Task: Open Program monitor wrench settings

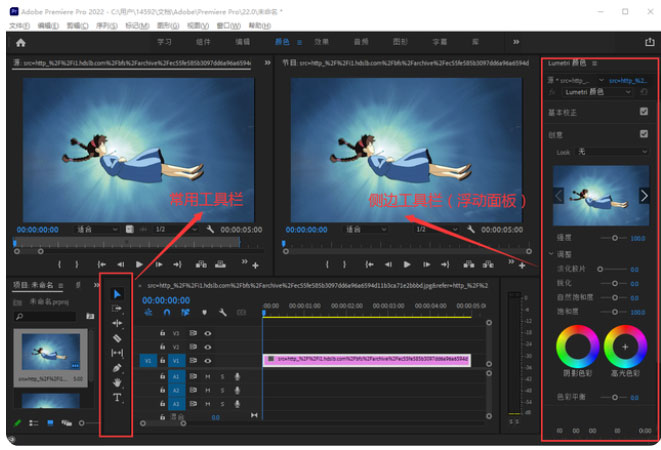Action: (x=471, y=229)
